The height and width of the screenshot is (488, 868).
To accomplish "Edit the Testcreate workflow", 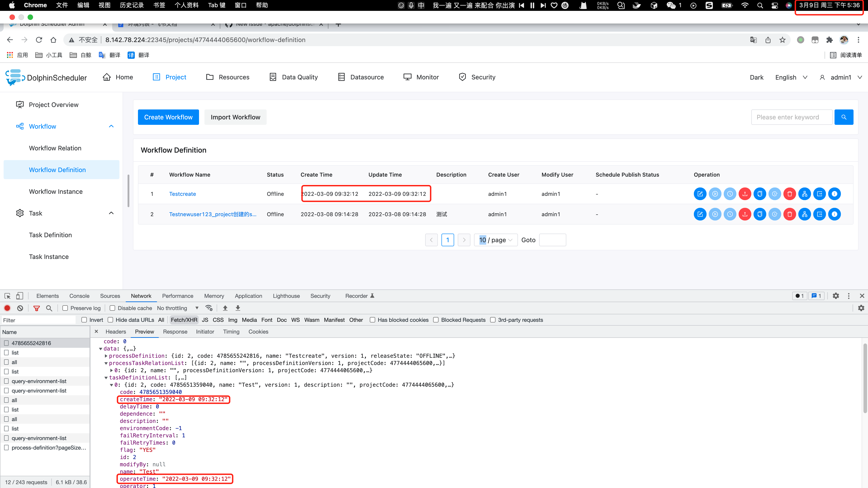I will 700,194.
